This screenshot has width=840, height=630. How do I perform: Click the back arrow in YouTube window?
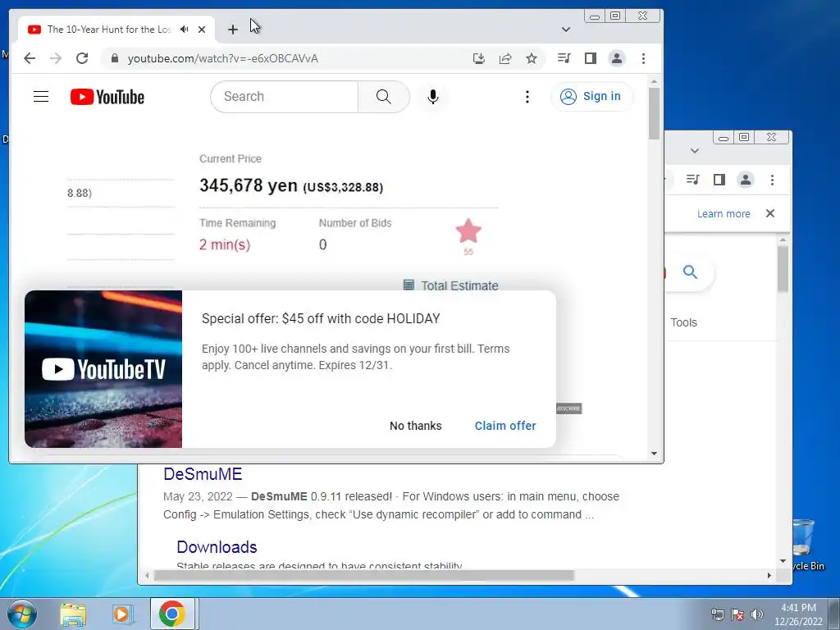point(30,58)
